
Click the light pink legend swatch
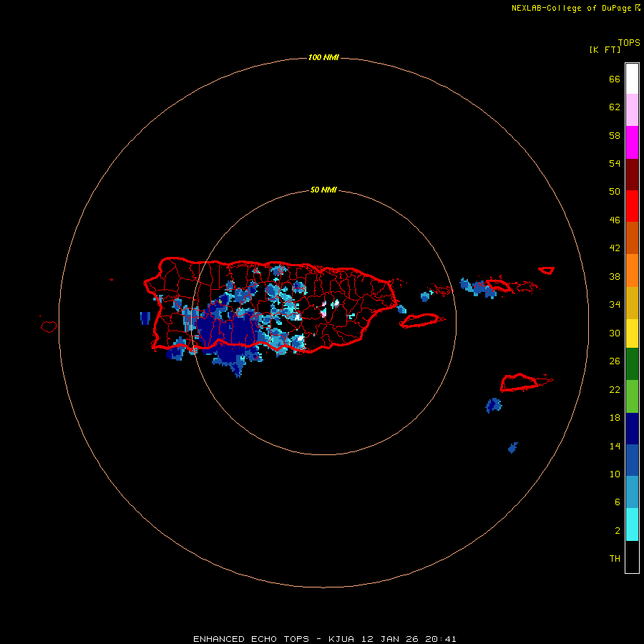632,110
